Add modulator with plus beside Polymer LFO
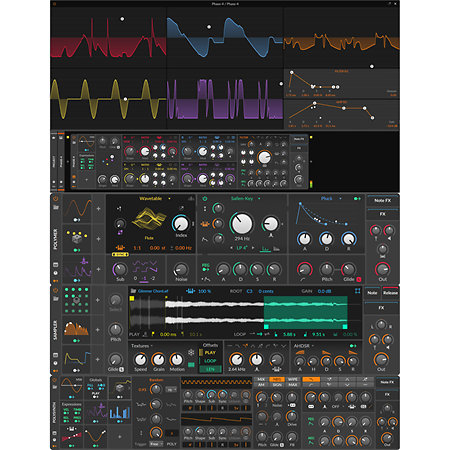The image size is (450, 450). (x=98, y=209)
